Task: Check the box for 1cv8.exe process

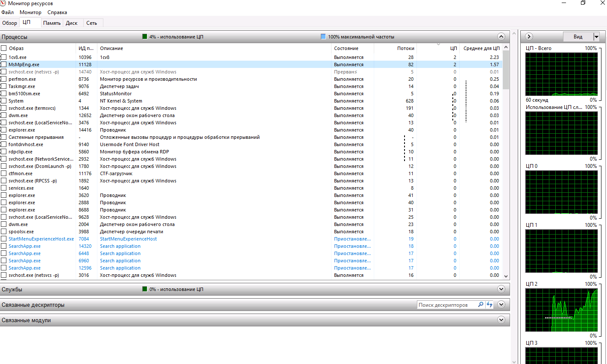Action: (x=3, y=57)
